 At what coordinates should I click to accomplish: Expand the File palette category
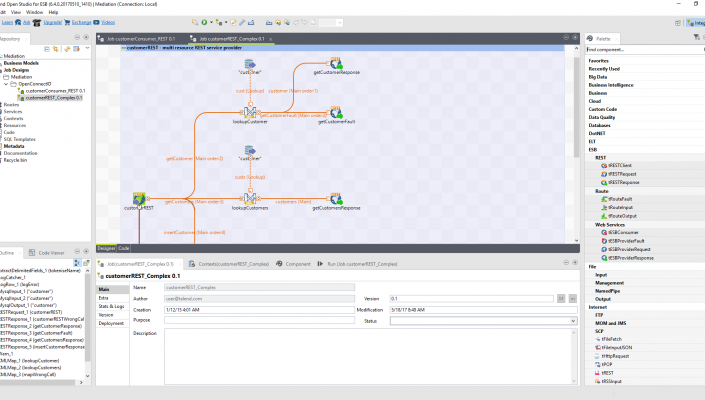[593, 267]
